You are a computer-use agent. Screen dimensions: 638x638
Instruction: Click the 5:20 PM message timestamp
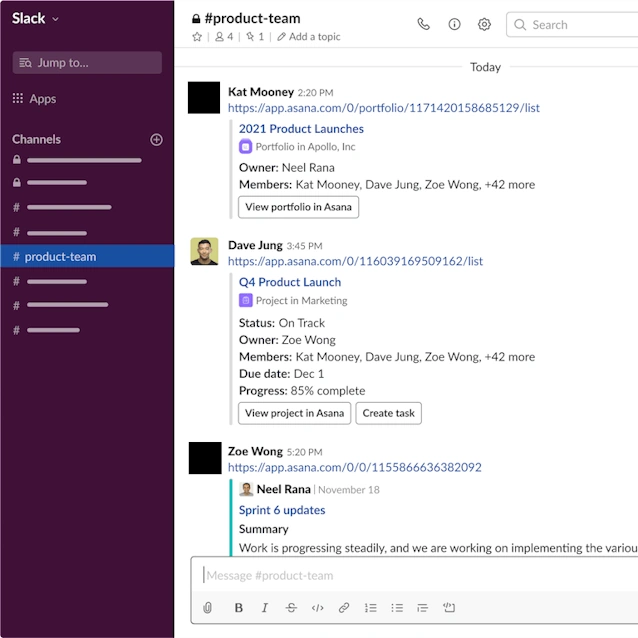pos(304,452)
